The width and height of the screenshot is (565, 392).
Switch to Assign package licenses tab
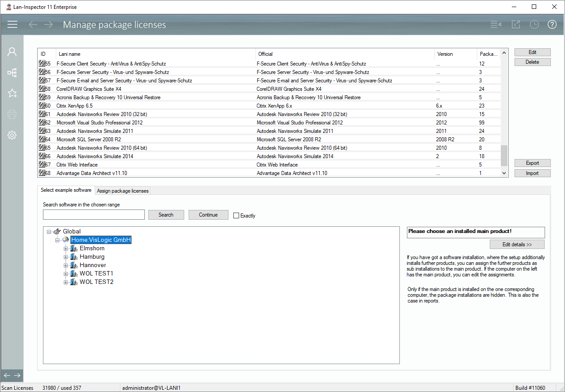[x=123, y=190]
